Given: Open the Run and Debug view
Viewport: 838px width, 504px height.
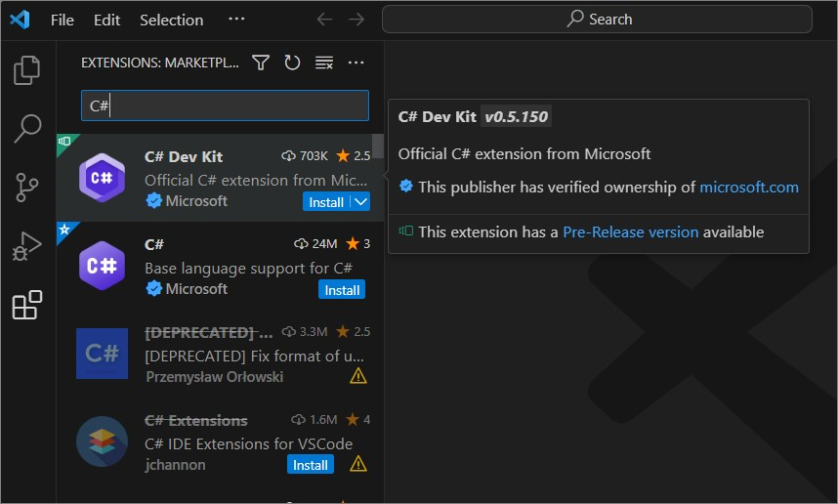Looking at the screenshot, I should pos(26,246).
